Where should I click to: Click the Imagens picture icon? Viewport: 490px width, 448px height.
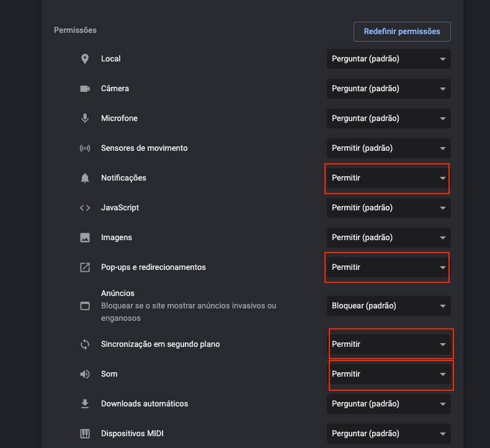coord(85,238)
